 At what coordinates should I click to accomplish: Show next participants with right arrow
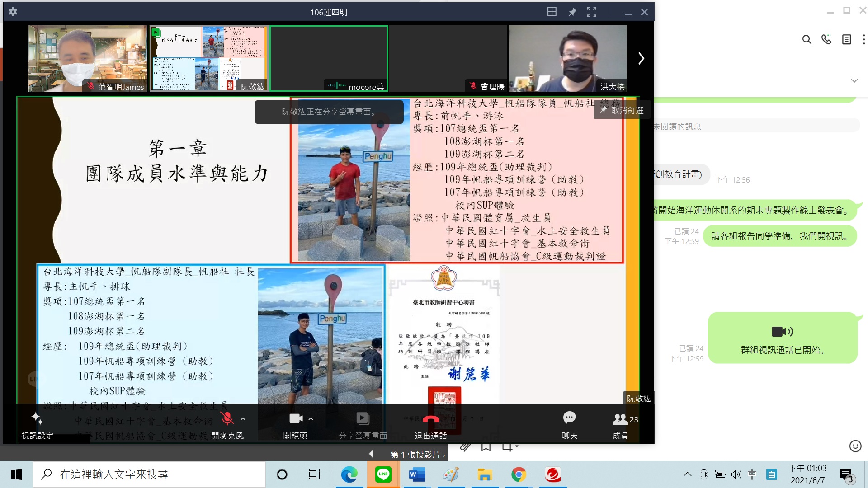(x=641, y=58)
